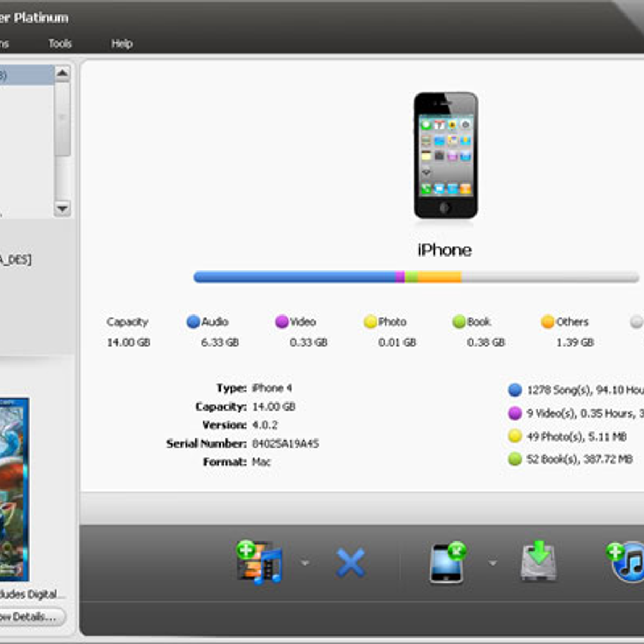644x644 pixels.
Task: Click the orange Others legend circle
Action: tap(547, 321)
